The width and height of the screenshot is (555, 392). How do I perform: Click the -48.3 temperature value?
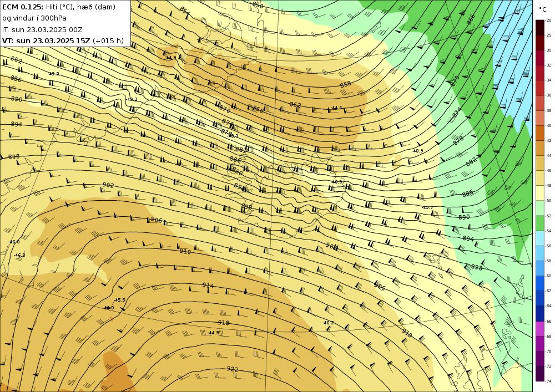(x=233, y=136)
